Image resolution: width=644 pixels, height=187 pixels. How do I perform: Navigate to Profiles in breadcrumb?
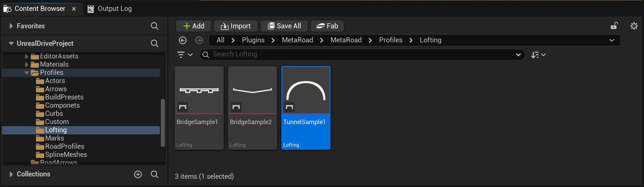click(x=391, y=40)
